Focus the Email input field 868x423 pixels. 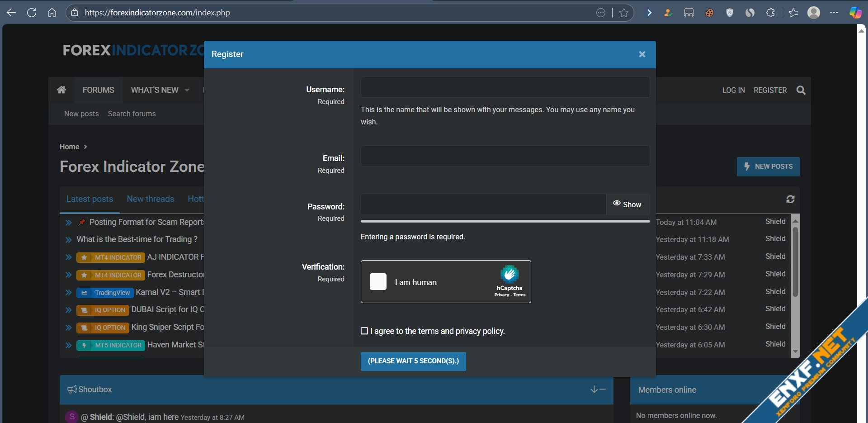pyautogui.click(x=505, y=156)
